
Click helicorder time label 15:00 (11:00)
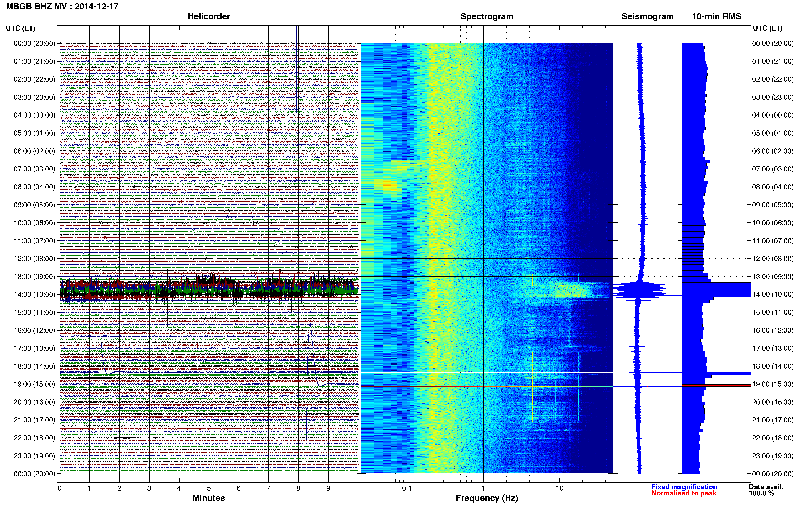click(34, 312)
